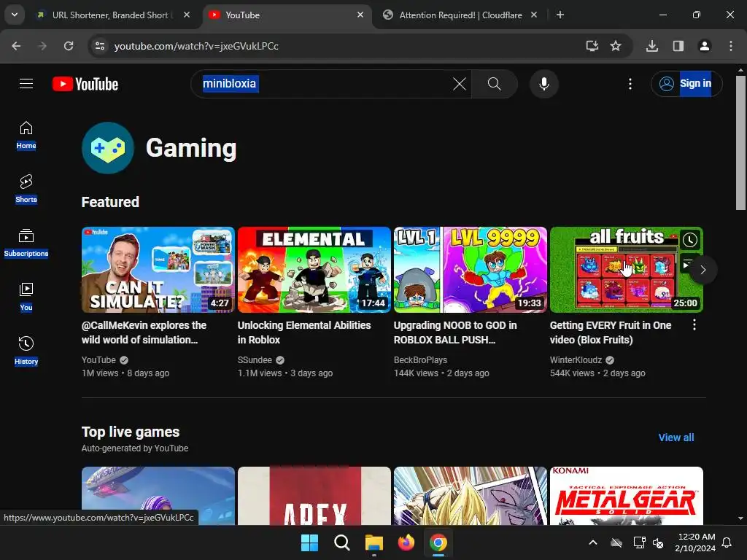Open taskbar Search
Image resolution: width=747 pixels, height=560 pixels.
[x=341, y=542]
